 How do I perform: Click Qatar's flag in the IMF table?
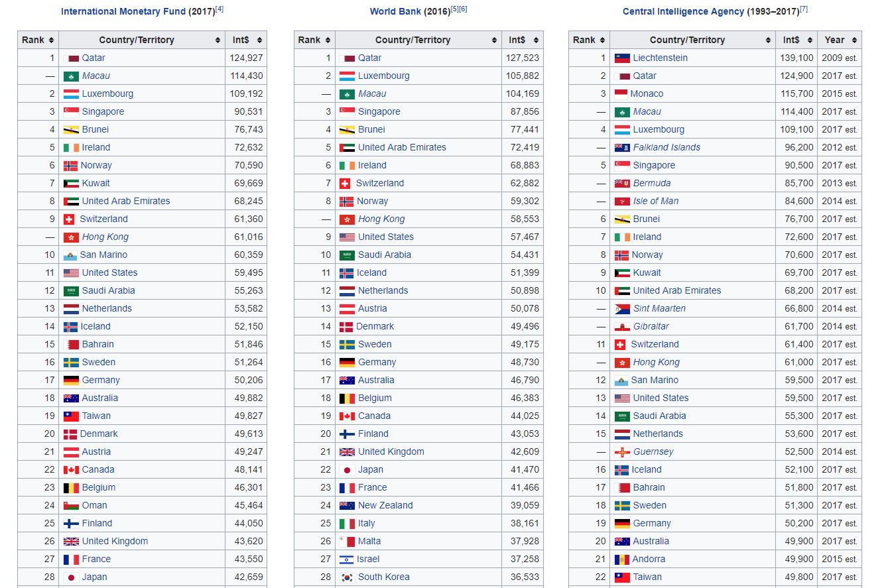click(71, 58)
